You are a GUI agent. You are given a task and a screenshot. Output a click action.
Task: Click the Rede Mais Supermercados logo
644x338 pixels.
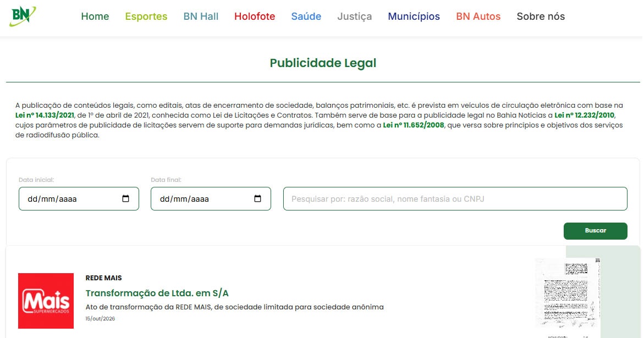(46, 301)
